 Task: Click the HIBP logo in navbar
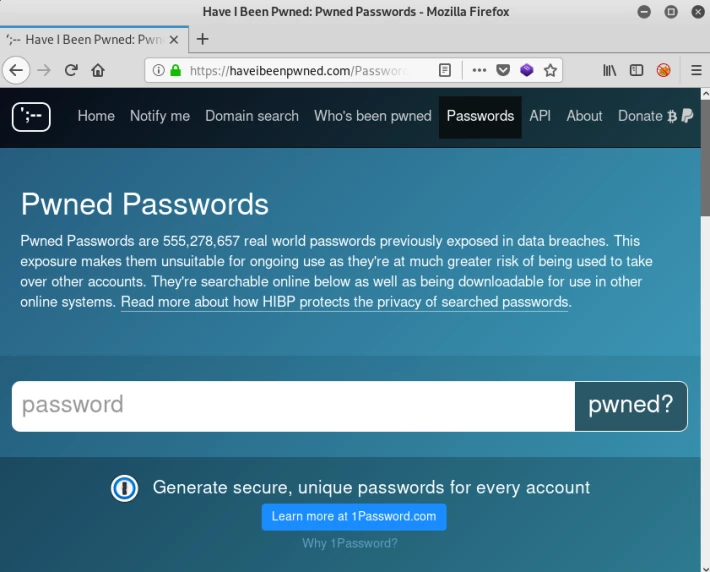(x=31, y=117)
